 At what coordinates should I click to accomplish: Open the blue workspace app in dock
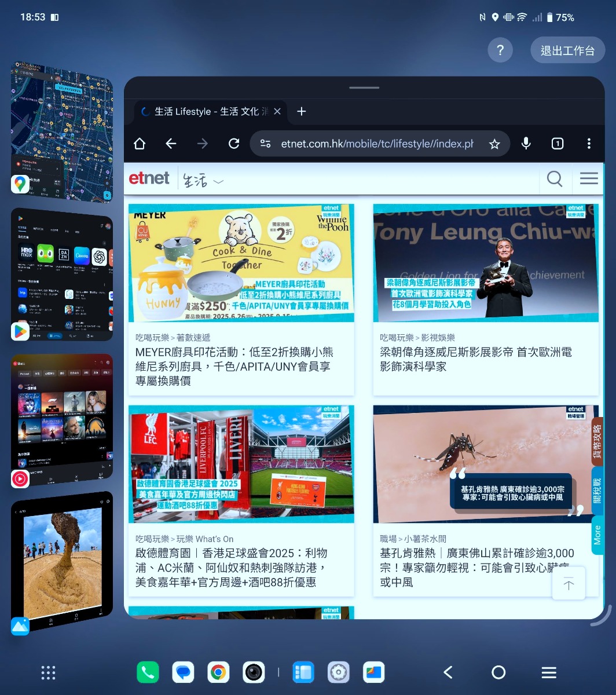303,672
